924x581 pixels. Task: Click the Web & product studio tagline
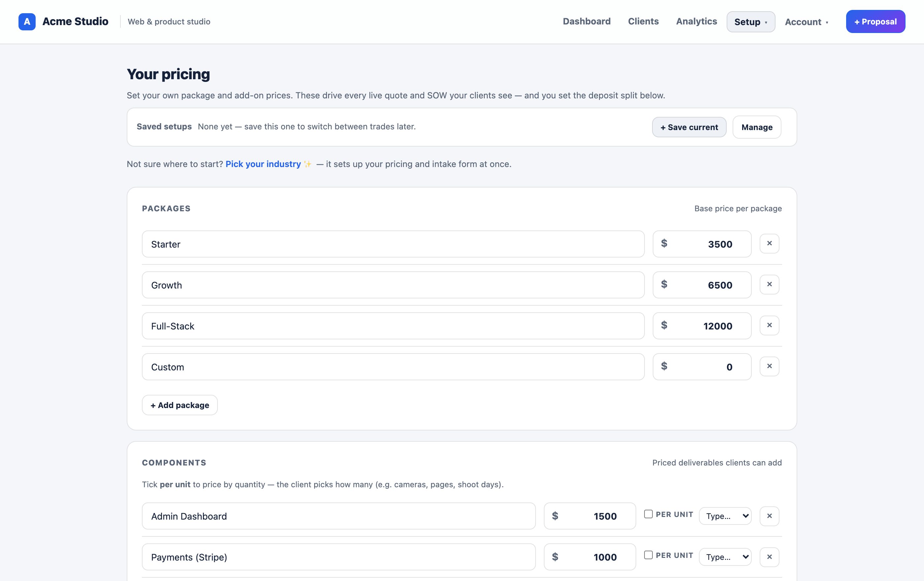click(x=169, y=21)
